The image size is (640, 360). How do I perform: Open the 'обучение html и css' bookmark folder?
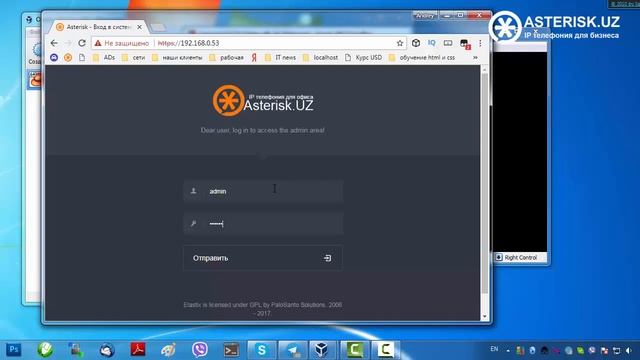[x=422, y=58]
